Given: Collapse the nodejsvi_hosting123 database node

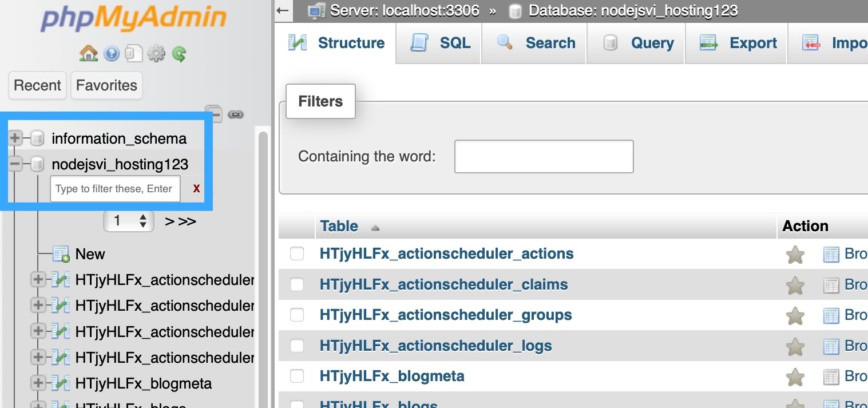Looking at the screenshot, I should tap(15, 164).
